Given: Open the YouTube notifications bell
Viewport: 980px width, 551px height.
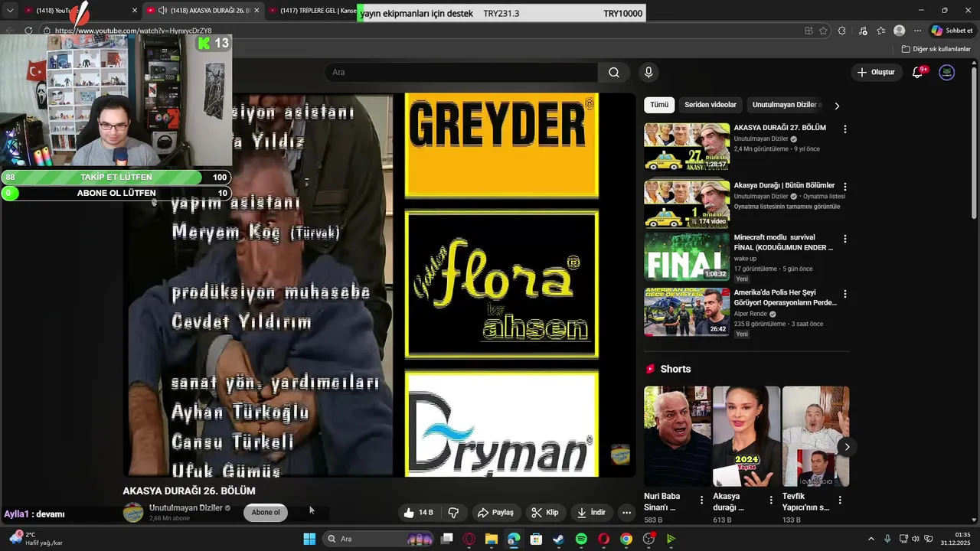Looking at the screenshot, I should (x=918, y=72).
